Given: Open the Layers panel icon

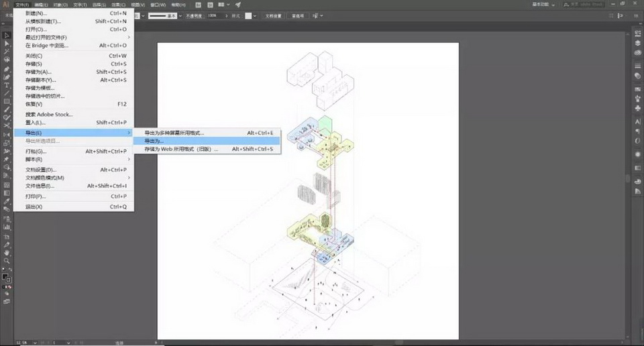Looking at the screenshot, I should 637,42.
